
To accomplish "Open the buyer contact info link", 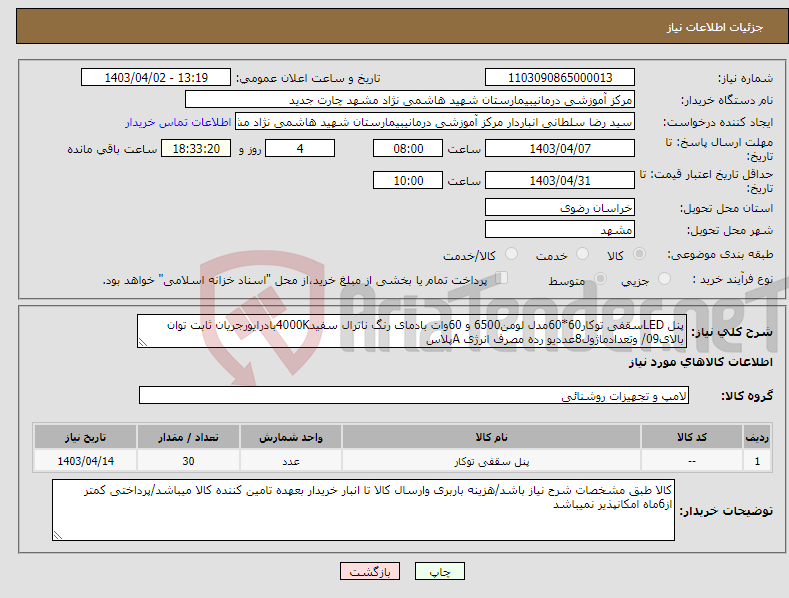I will coord(178,122).
